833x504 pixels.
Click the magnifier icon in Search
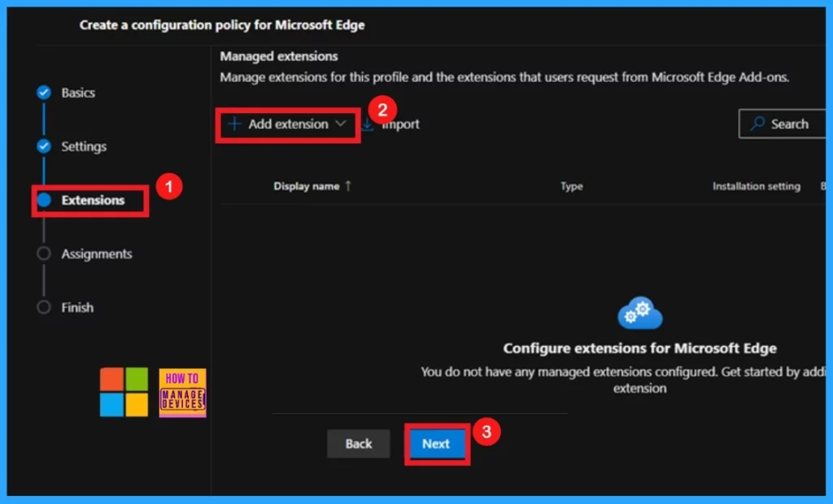pos(757,124)
